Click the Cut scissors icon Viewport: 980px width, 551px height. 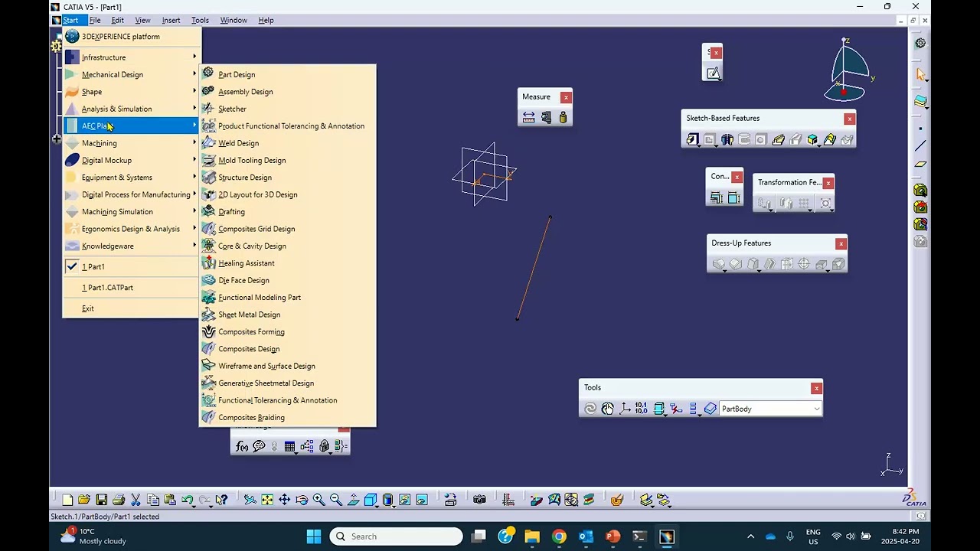click(136, 500)
